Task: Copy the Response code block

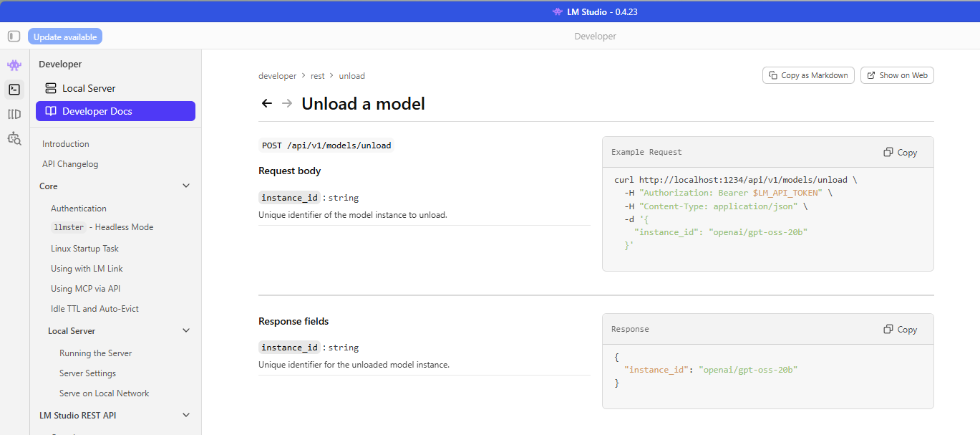Action: 900,329
